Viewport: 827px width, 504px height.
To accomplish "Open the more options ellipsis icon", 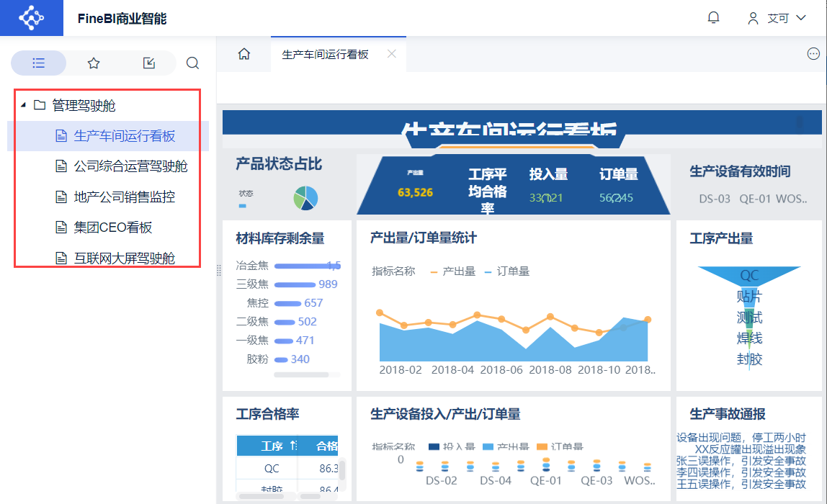I will 813,54.
